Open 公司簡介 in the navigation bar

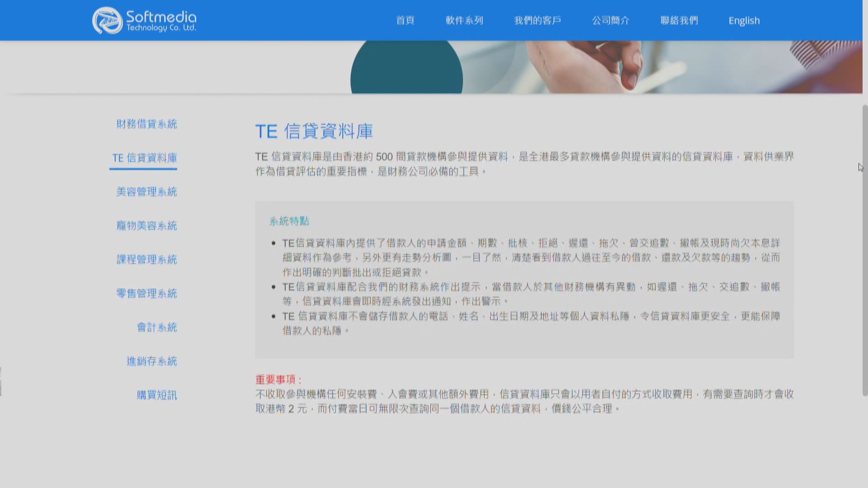coord(610,20)
